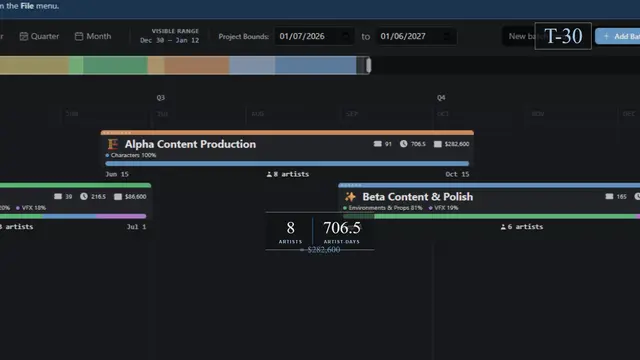The height and width of the screenshot is (360, 640).
Task: Click the Alpha batch orange drag handle bar
Action: [x=287, y=133]
